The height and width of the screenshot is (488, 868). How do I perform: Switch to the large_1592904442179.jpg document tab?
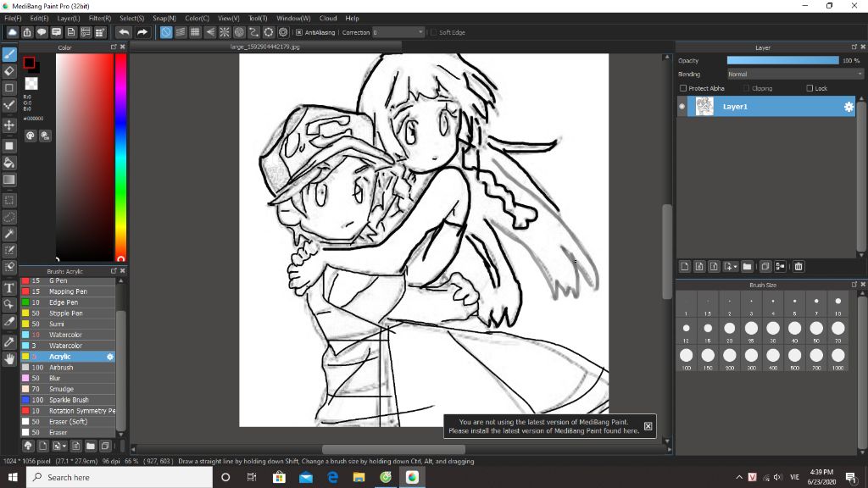(x=265, y=47)
